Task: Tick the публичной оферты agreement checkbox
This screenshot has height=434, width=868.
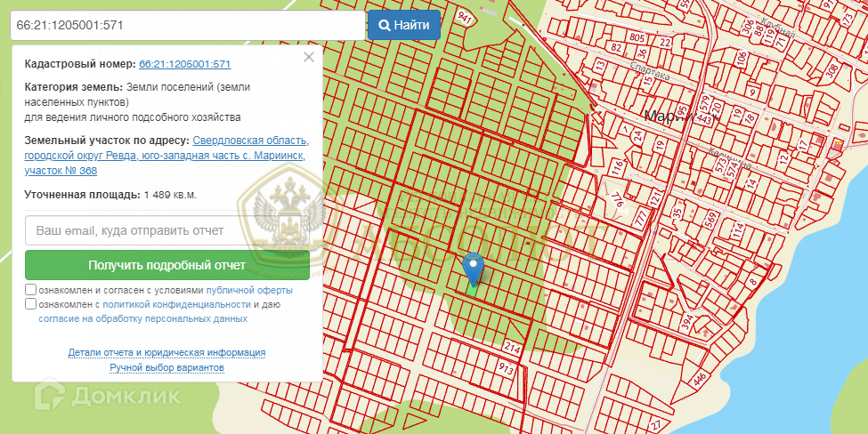Action: pos(31,290)
